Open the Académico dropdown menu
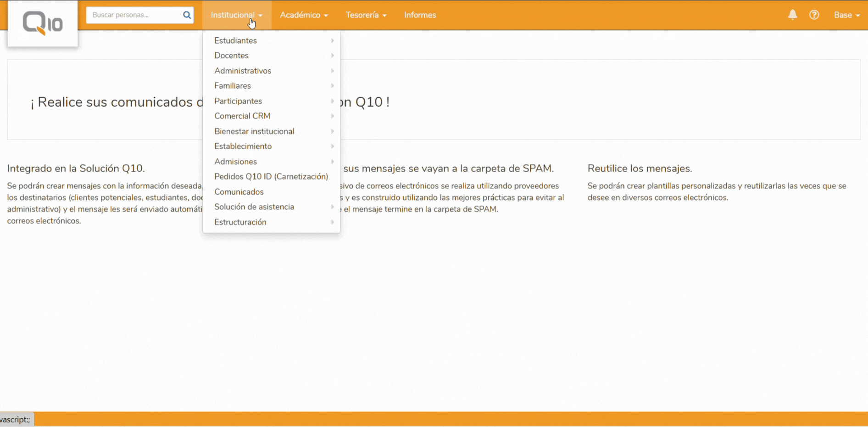 pyautogui.click(x=304, y=15)
